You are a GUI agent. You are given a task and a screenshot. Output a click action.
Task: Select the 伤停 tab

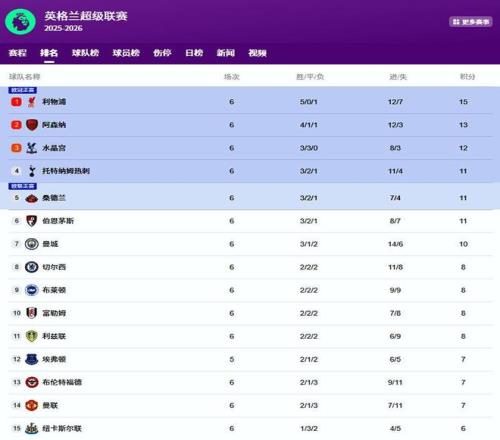pyautogui.click(x=162, y=53)
